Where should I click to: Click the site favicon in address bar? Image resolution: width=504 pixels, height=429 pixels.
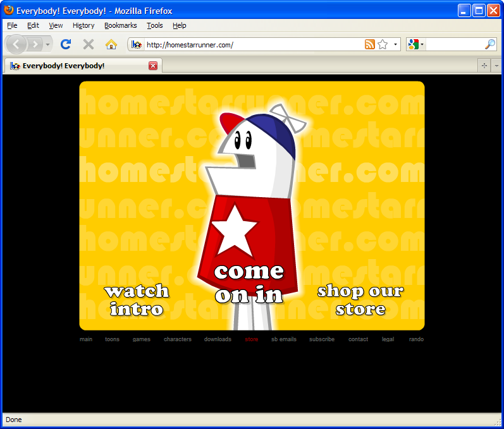point(137,45)
